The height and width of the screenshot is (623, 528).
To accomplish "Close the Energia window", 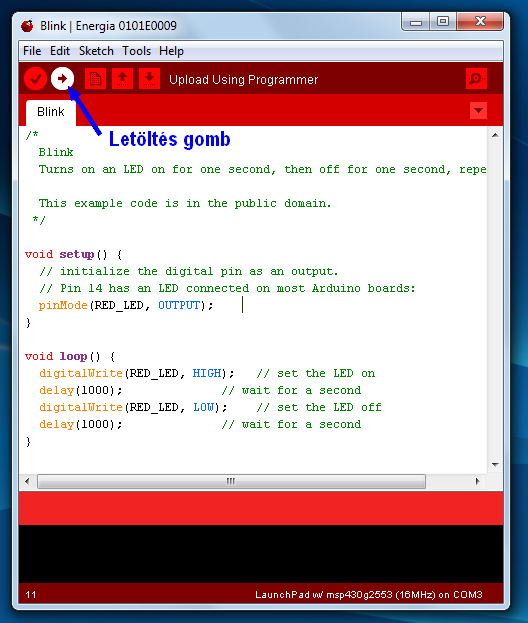I will click(480, 21).
